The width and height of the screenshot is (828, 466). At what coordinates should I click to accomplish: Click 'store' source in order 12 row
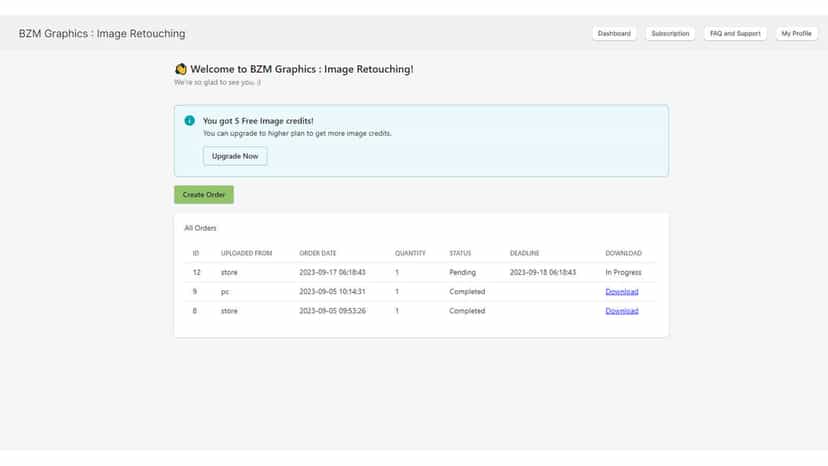coord(229,273)
